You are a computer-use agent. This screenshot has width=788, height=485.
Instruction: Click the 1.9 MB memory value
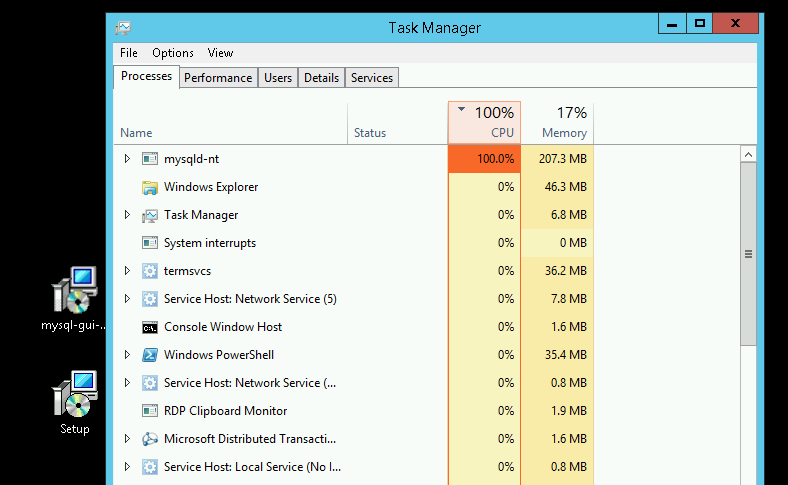coord(568,411)
